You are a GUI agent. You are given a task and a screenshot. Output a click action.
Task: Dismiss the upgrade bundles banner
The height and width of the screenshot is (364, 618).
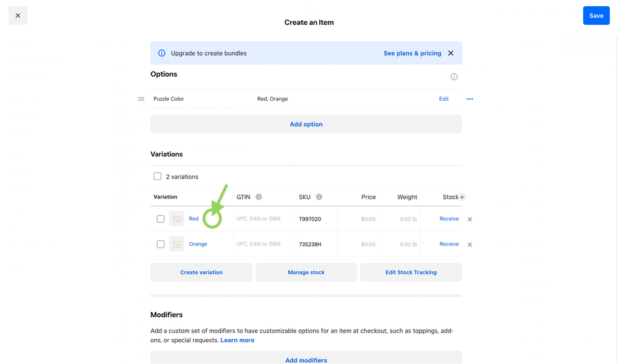click(450, 53)
